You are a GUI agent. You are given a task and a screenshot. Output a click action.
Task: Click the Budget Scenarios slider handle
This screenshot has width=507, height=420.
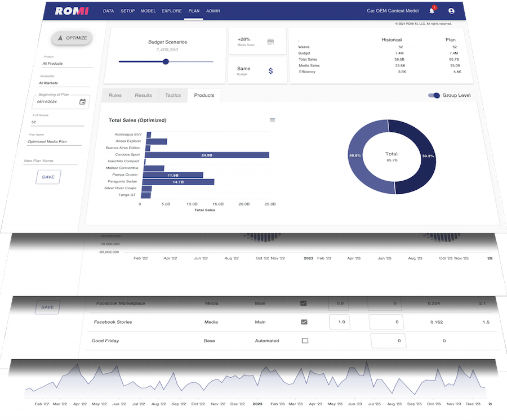[166, 61]
